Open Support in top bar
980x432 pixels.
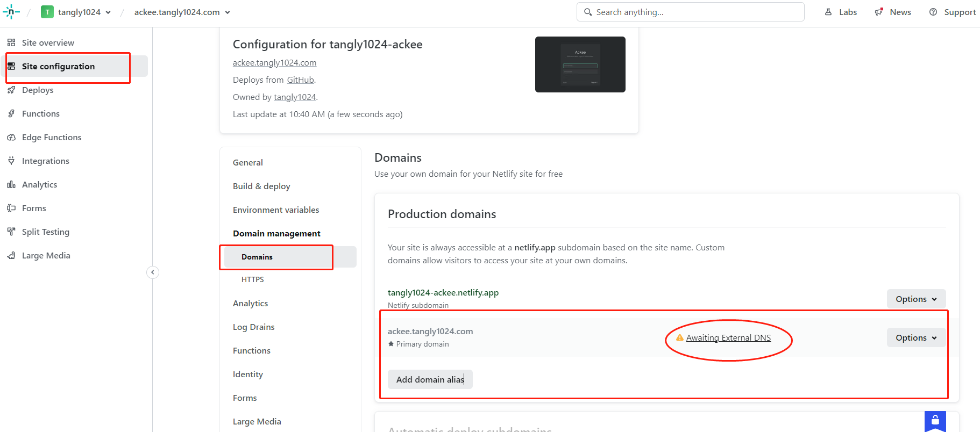(x=953, y=12)
